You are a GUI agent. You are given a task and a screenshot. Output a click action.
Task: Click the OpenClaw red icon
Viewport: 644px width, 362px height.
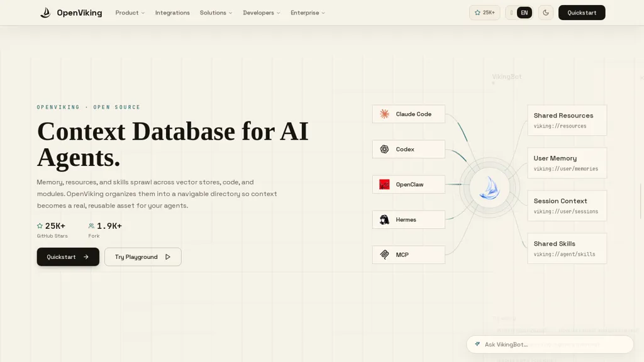(384, 185)
